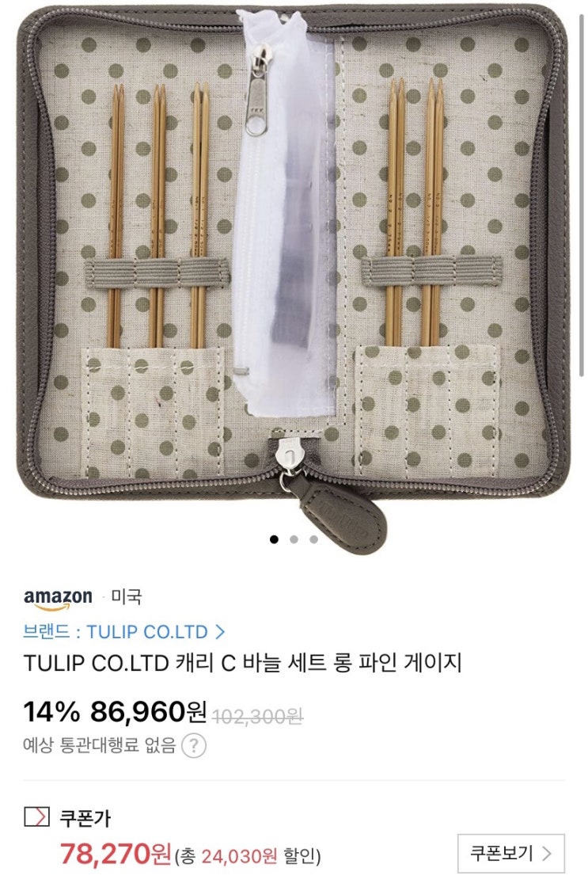This screenshot has height=887, width=588.
Task: Click the page scrollbar on the right edge
Action: coord(582,192)
